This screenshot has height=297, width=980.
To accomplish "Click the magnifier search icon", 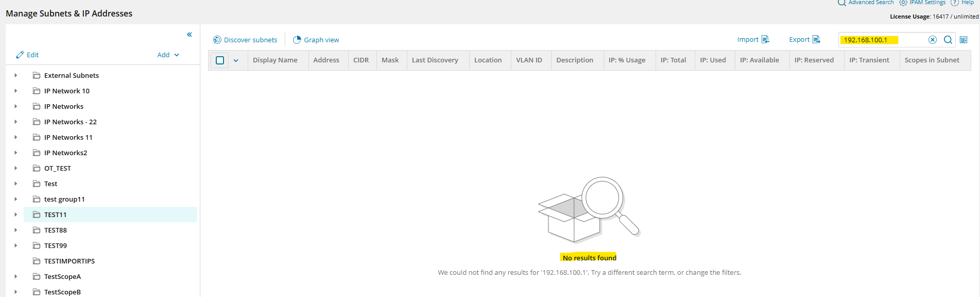I will point(948,40).
